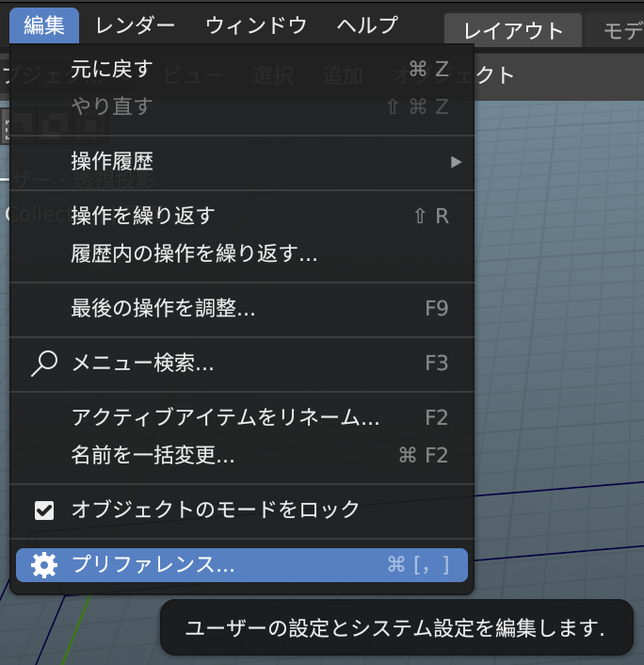Select 操作を繰り返す
The height and width of the screenshot is (665, 644).
242,216
